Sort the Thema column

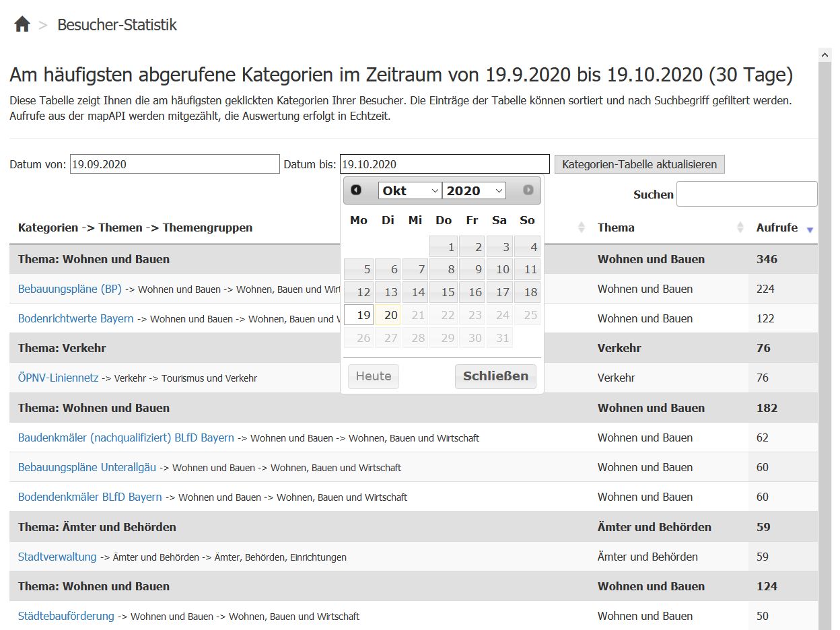[x=740, y=228]
